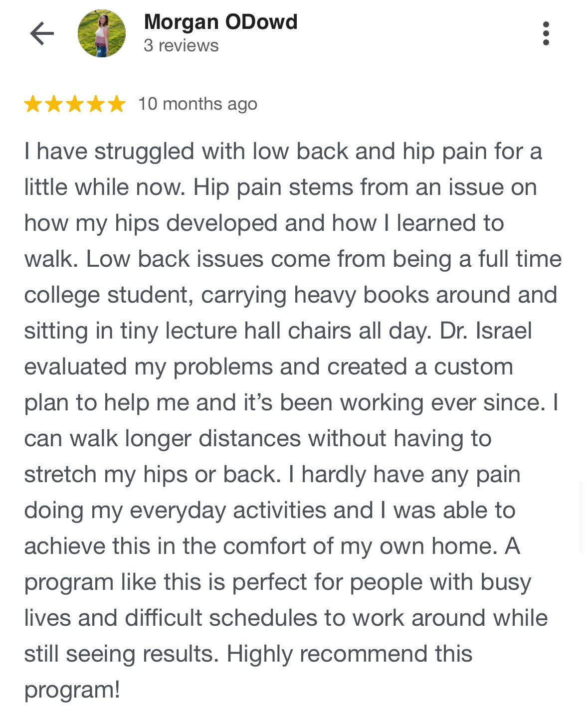Screen dimensions: 588x710
Task: Click the name "Dr. Israel" in review
Action: pos(486,331)
